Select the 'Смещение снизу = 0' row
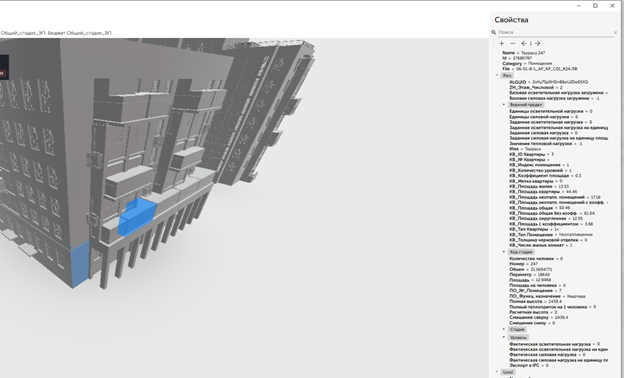The width and height of the screenshot is (624, 378). tap(532, 323)
